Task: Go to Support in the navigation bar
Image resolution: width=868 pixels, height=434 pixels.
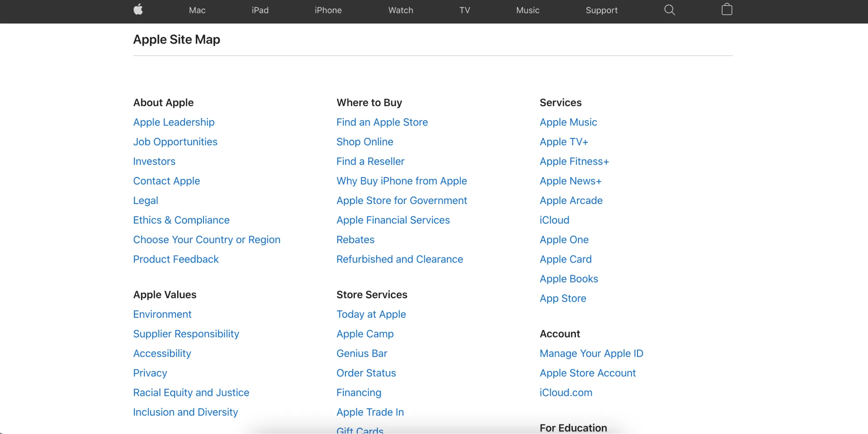Action: (x=602, y=10)
